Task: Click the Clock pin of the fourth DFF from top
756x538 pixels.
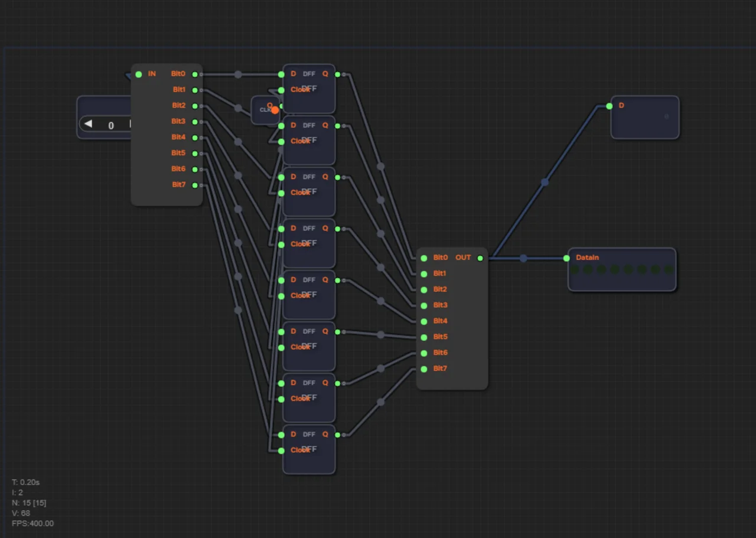Action: (x=281, y=244)
